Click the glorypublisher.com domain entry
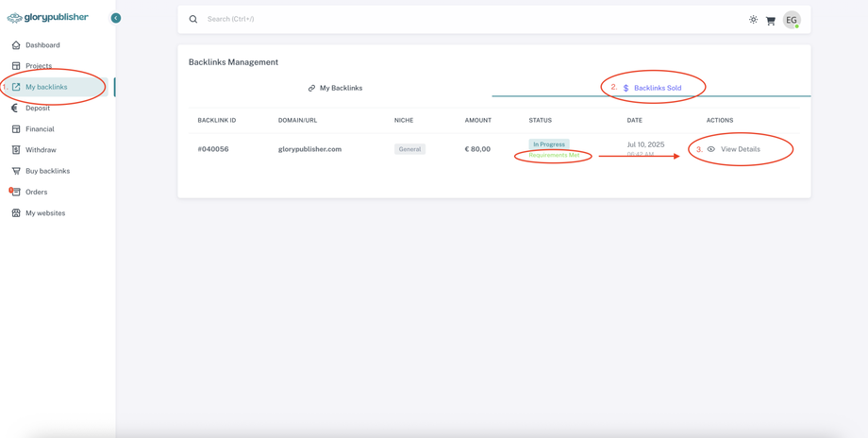The height and width of the screenshot is (438, 868). click(309, 149)
